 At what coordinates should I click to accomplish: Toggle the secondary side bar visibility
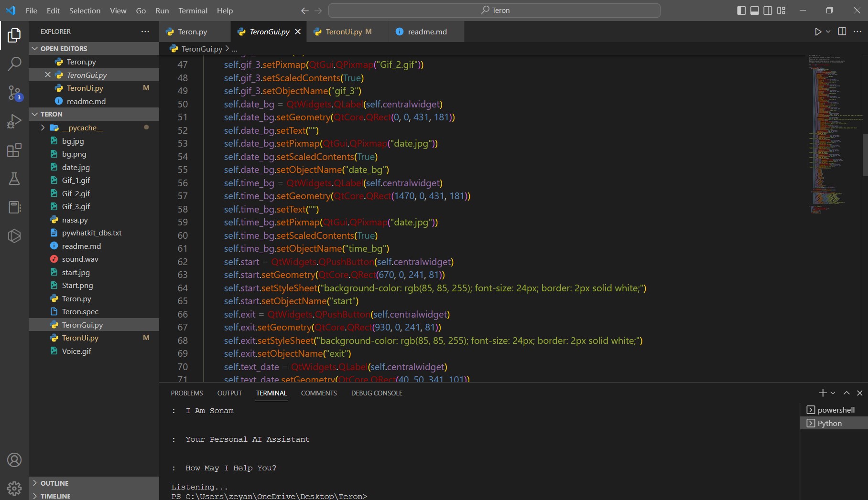coord(768,11)
